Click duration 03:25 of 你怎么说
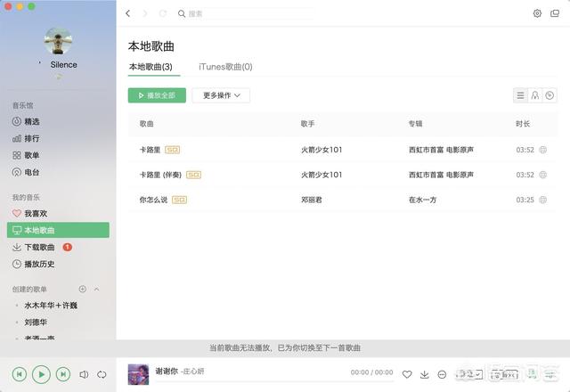 (525, 200)
